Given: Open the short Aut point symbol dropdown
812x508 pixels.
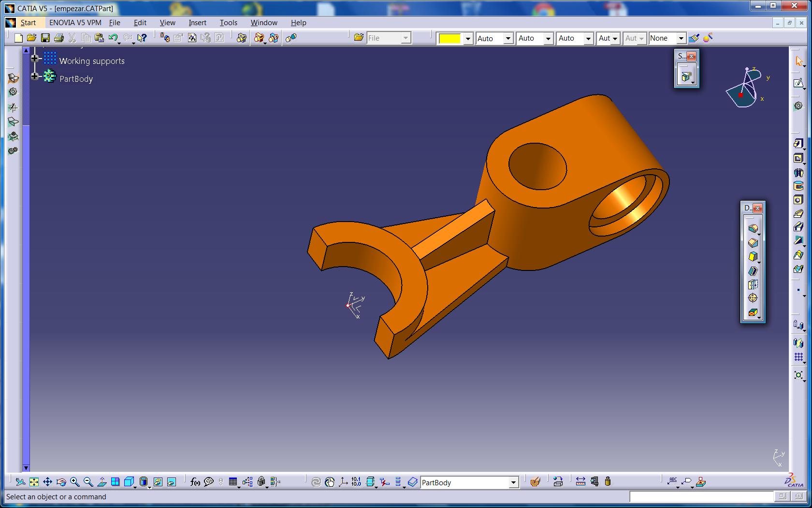Looking at the screenshot, I should point(615,39).
